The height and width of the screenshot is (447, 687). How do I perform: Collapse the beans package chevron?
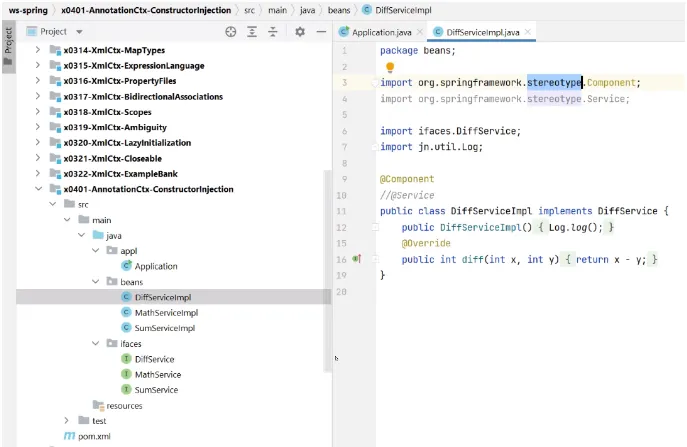click(96, 281)
